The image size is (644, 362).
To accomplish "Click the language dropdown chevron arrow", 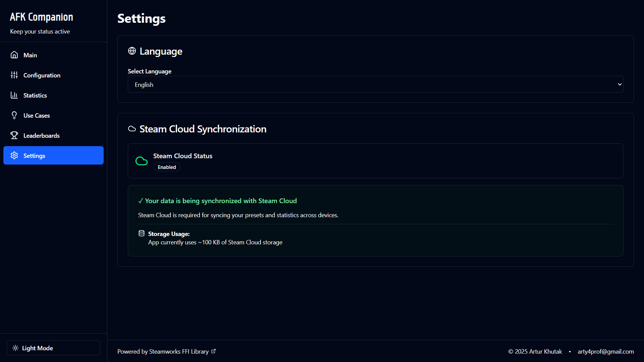I will pyautogui.click(x=620, y=84).
